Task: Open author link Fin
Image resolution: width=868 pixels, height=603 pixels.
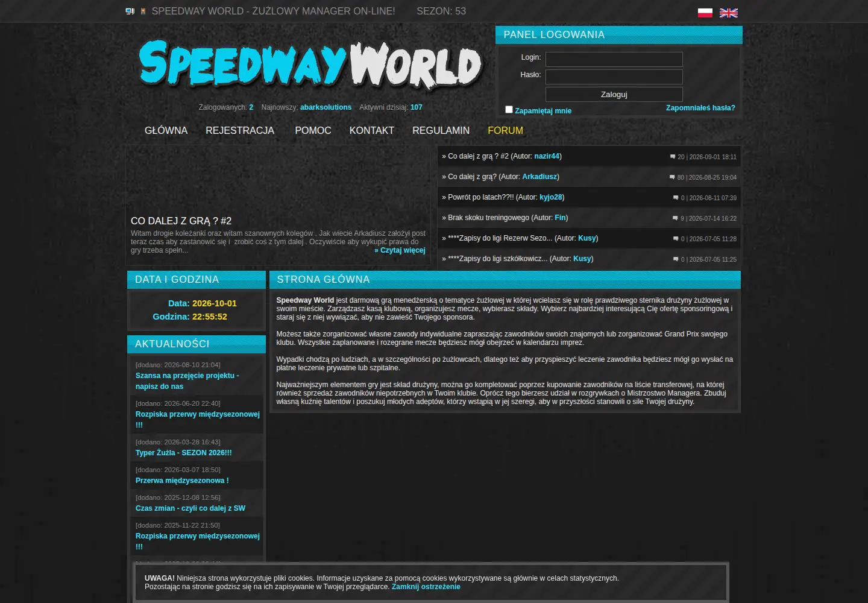Action: [560, 218]
